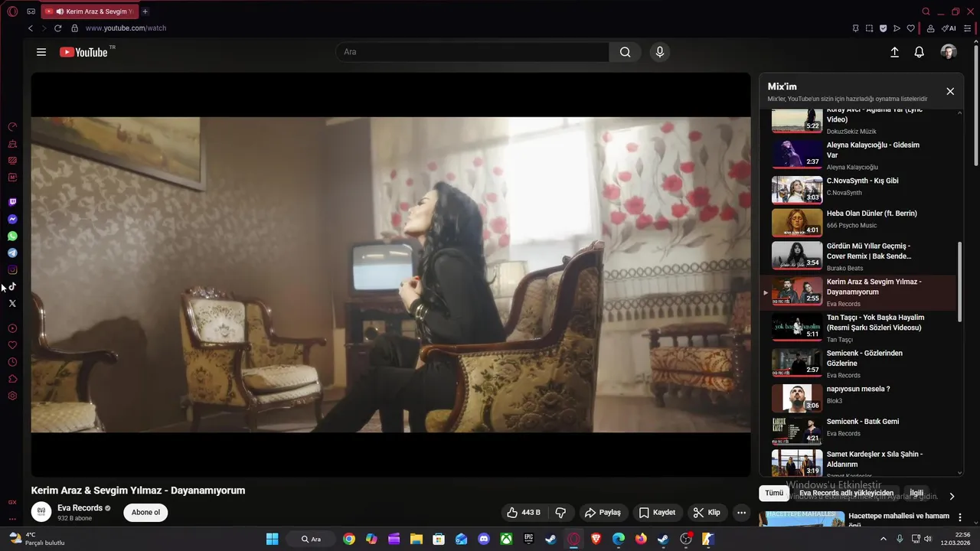Open the GX Corner gamepad icon
This screenshot has height=551, width=980.
tap(31, 11)
